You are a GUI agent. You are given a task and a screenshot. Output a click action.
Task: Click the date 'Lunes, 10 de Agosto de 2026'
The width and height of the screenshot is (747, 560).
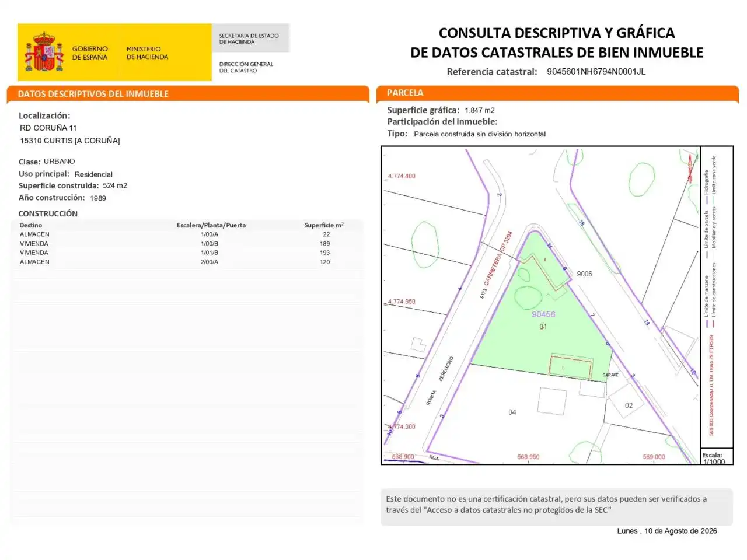point(667,531)
